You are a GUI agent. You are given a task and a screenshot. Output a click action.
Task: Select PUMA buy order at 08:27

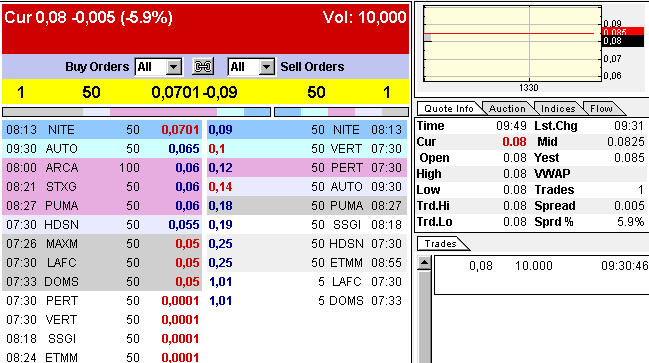pos(102,206)
